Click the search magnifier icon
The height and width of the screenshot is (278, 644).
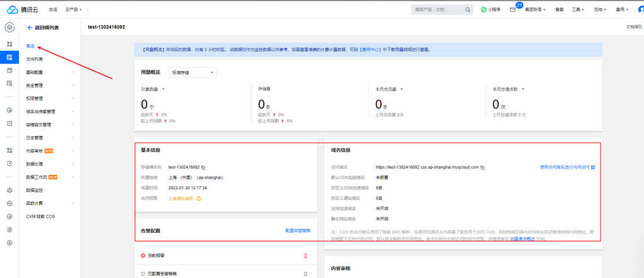(x=467, y=10)
